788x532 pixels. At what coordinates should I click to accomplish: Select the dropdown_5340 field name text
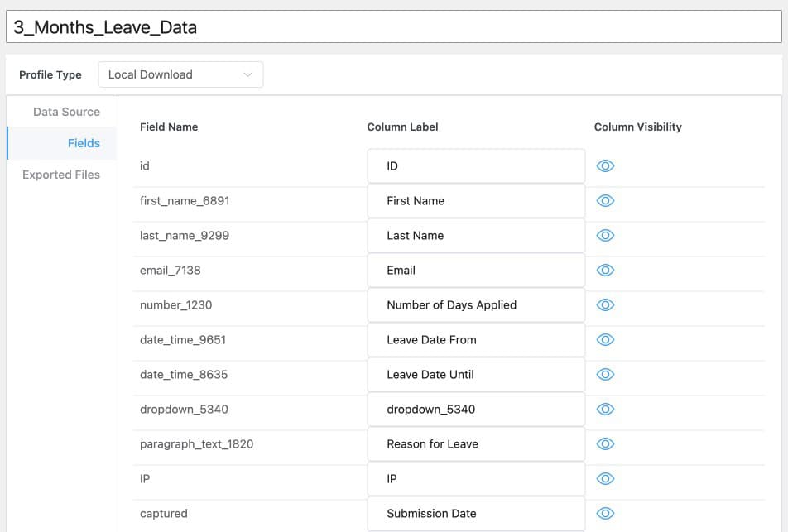184,409
